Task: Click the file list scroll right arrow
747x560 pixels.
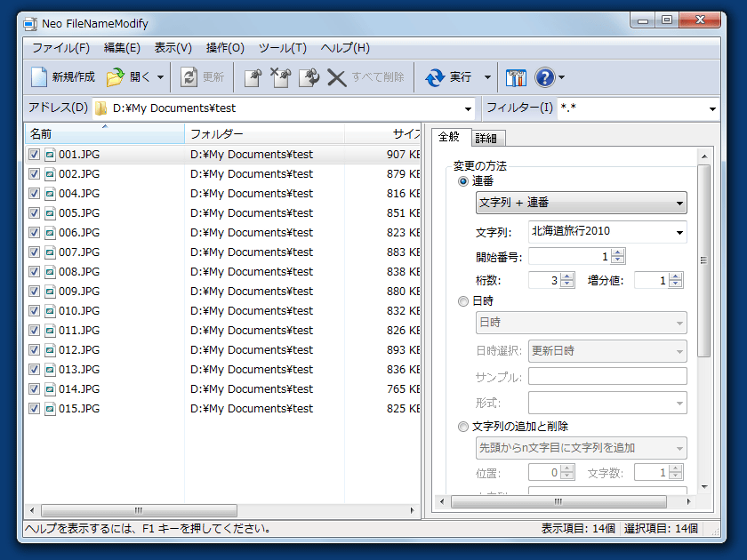Action: tap(413, 510)
